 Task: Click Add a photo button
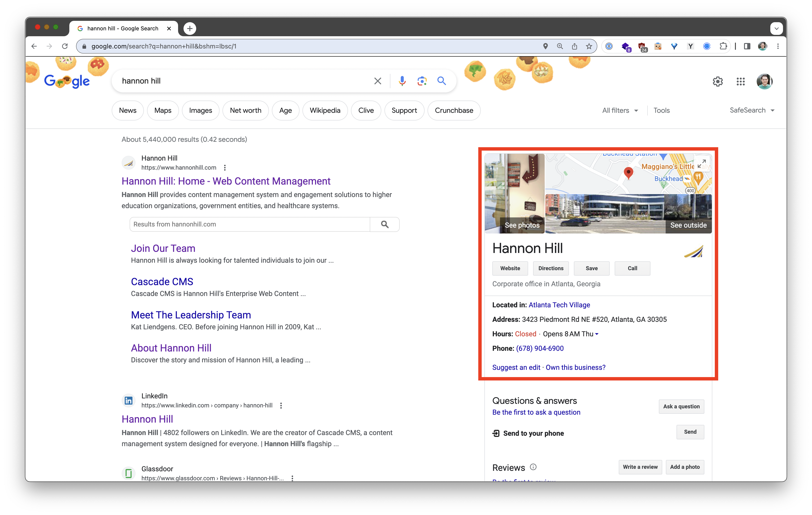(x=684, y=467)
